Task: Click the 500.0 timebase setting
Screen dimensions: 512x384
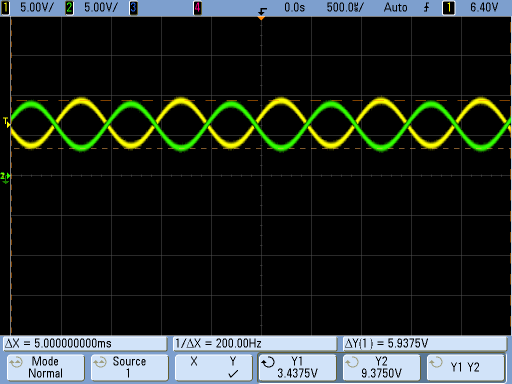Action: [345, 7]
